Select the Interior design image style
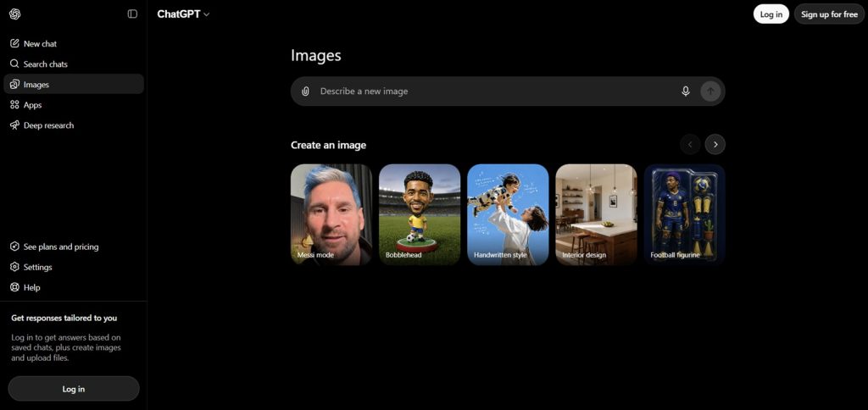This screenshot has width=868, height=410. [596, 214]
